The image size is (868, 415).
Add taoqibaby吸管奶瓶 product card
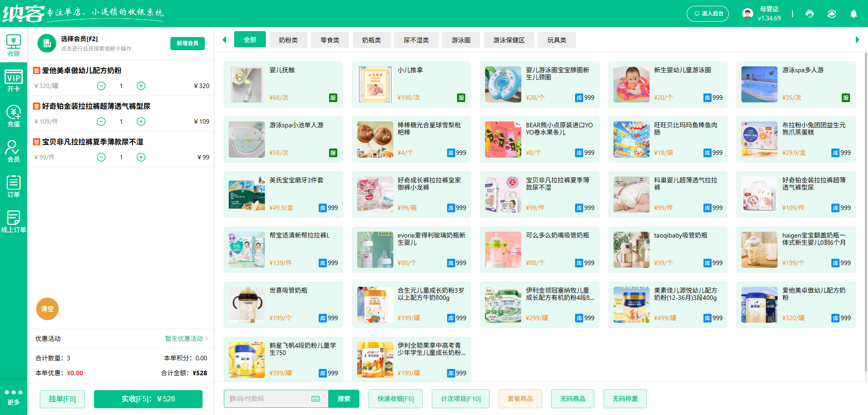tap(668, 250)
